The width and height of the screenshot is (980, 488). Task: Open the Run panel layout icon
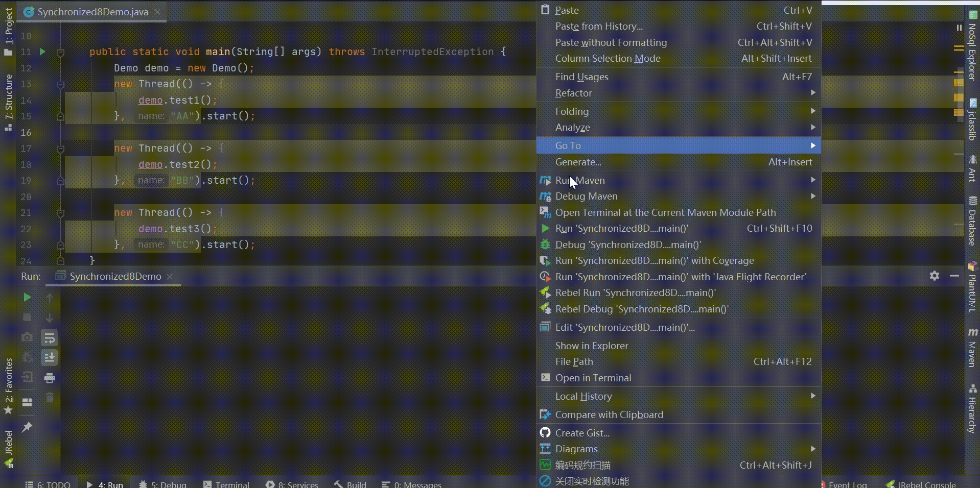click(x=27, y=402)
